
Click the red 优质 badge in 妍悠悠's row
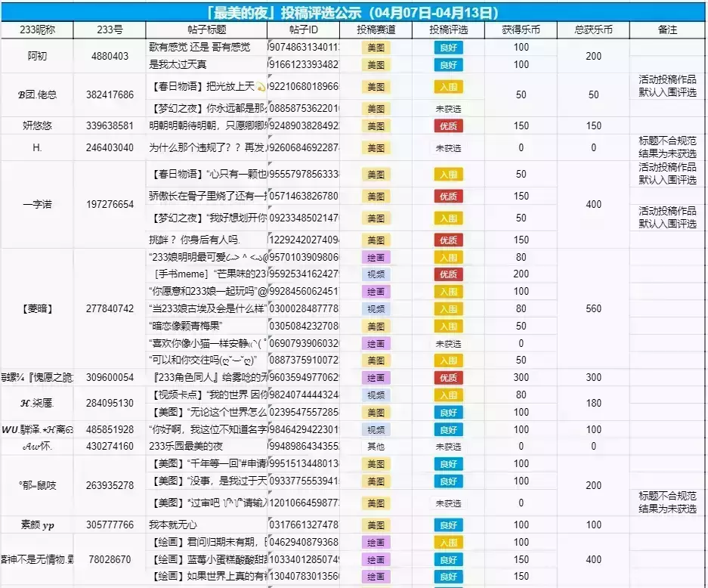tap(448, 126)
